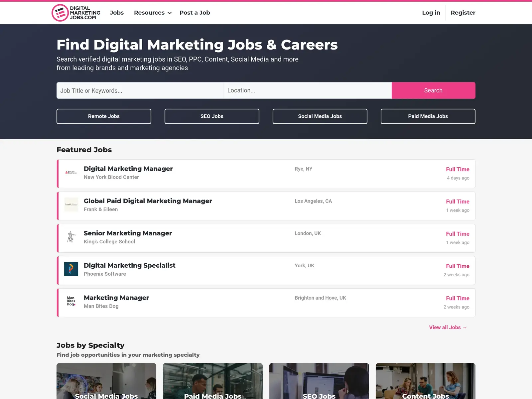Open the Register page
This screenshot has width=532, height=399.
click(x=463, y=13)
